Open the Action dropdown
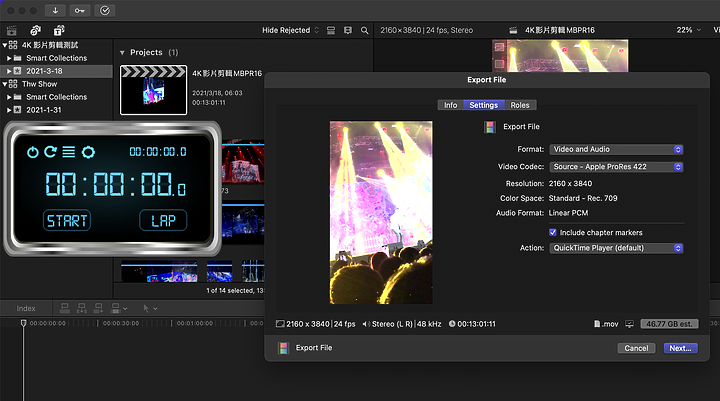This screenshot has height=401, width=720. [x=616, y=248]
